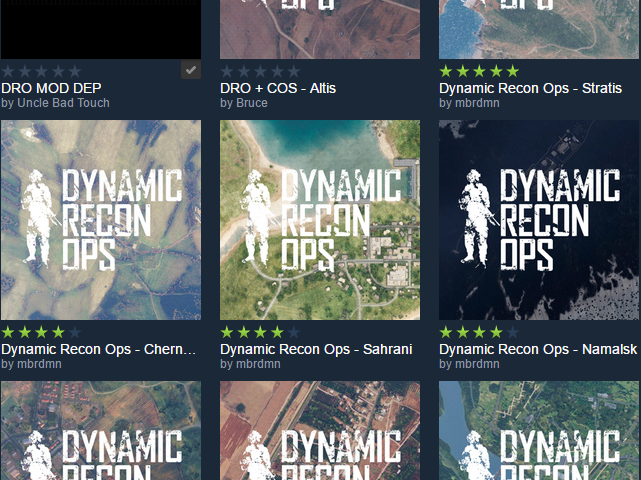Click the subscribed checkmark on DRO MOD DEP

coord(192,70)
